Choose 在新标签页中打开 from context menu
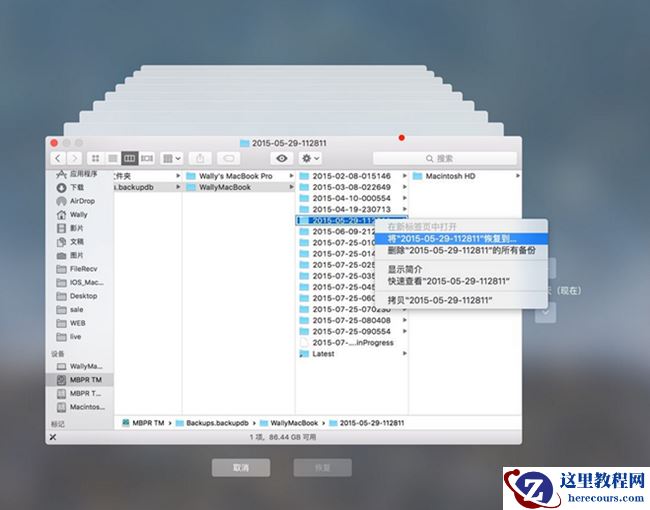 pos(461,227)
